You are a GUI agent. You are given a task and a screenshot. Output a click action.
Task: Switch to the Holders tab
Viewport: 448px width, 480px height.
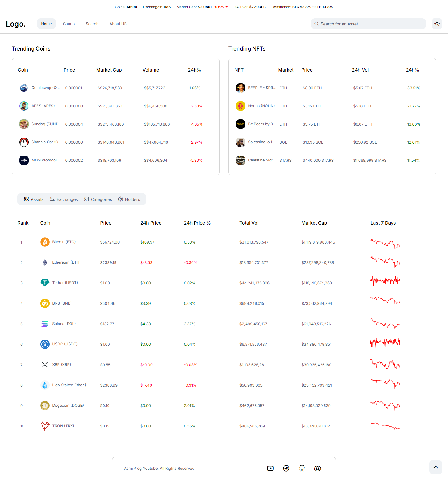(x=129, y=199)
